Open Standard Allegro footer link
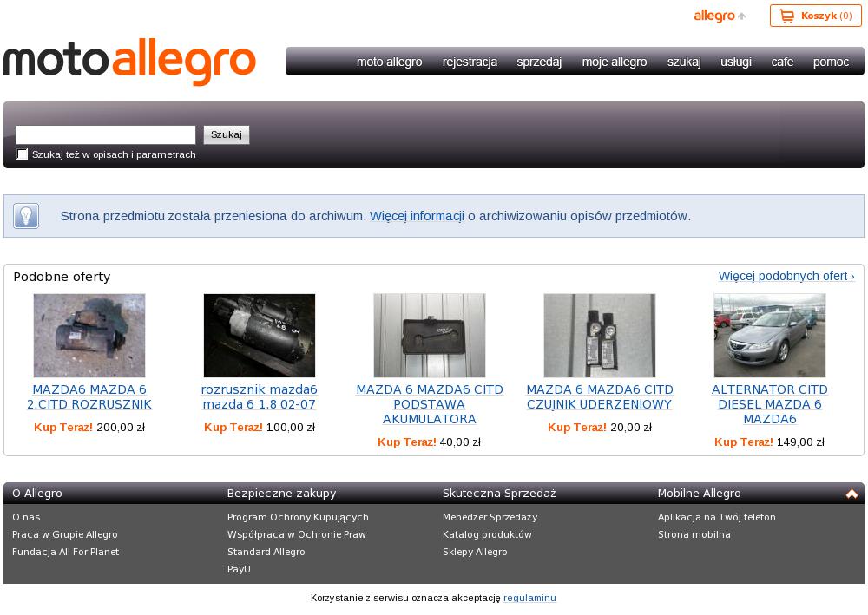Image resolution: width=868 pixels, height=615 pixels. 266,552
